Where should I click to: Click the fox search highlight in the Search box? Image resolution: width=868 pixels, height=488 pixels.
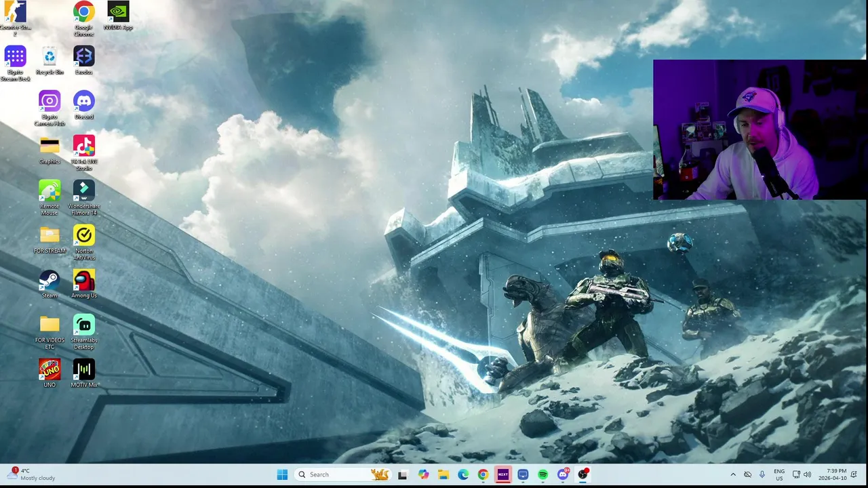[380, 474]
